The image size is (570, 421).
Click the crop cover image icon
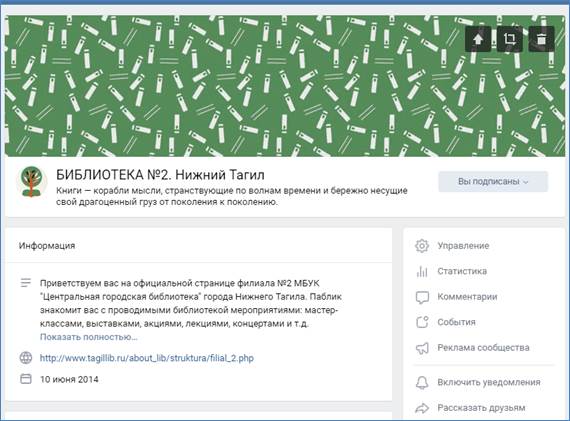pos(510,39)
